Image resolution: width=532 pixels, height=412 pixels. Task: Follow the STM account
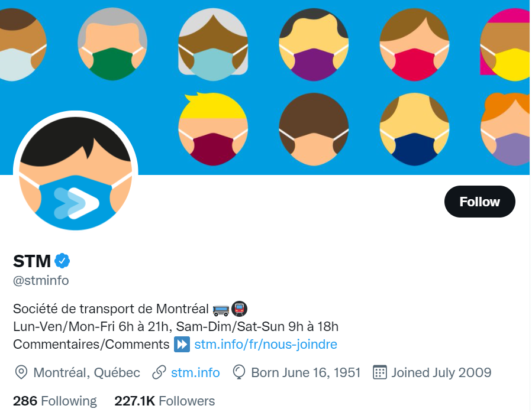(479, 202)
